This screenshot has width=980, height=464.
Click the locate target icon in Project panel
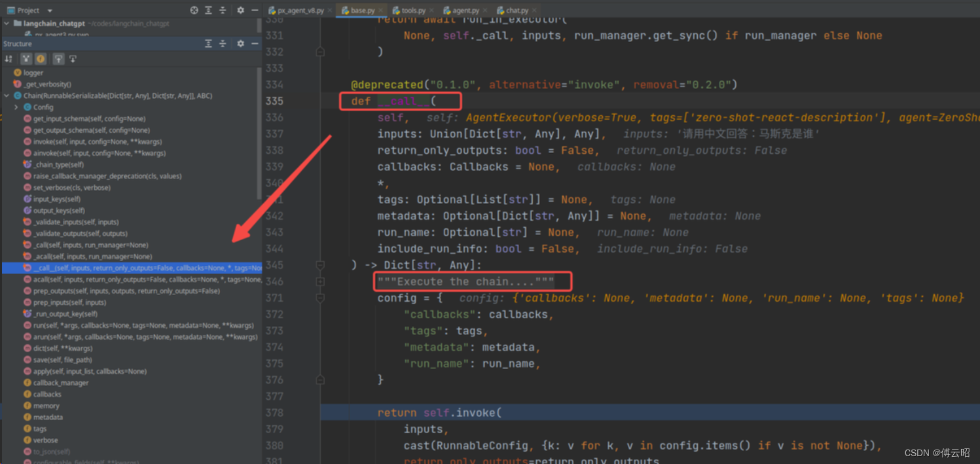194,10
